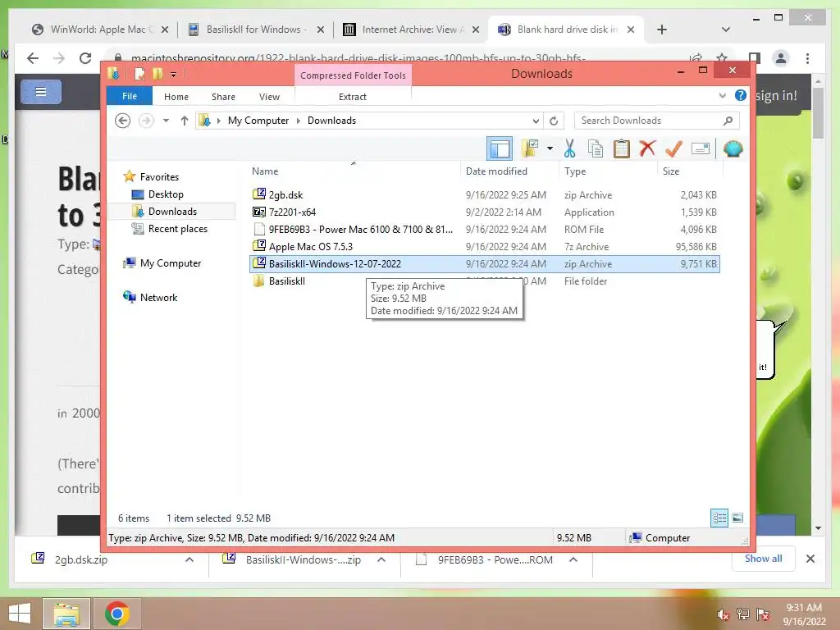The image size is (840, 630).
Task: Open the Home ribbon tab
Action: 176,97
